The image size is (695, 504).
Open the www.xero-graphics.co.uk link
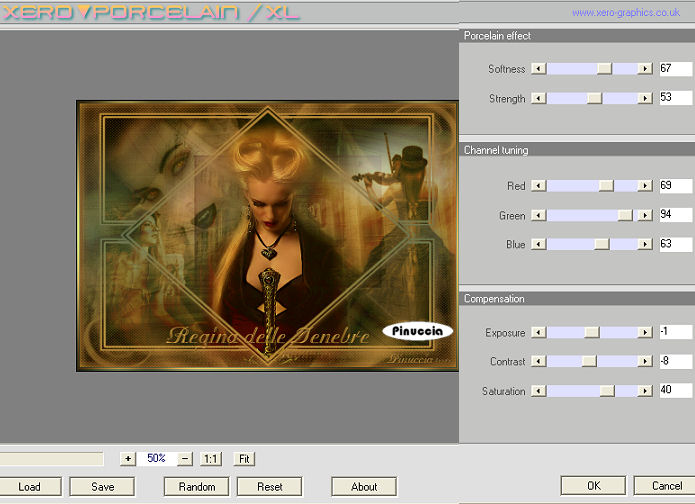click(628, 13)
